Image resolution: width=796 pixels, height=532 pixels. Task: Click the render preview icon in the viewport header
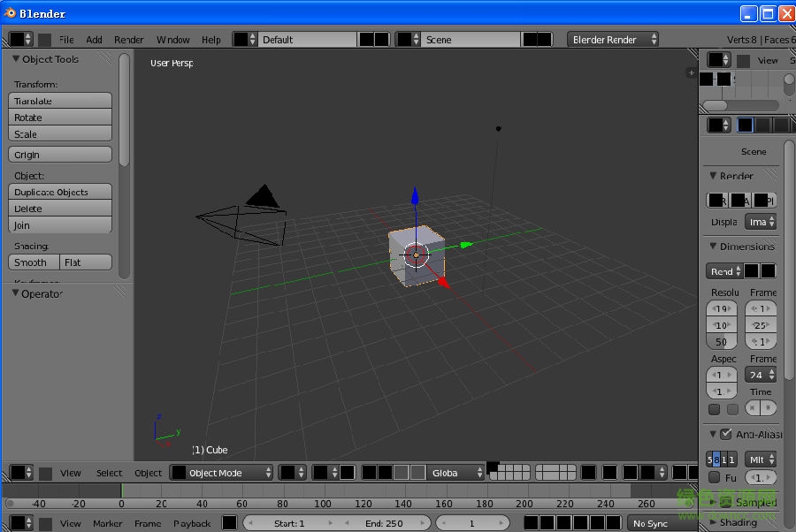click(681, 473)
